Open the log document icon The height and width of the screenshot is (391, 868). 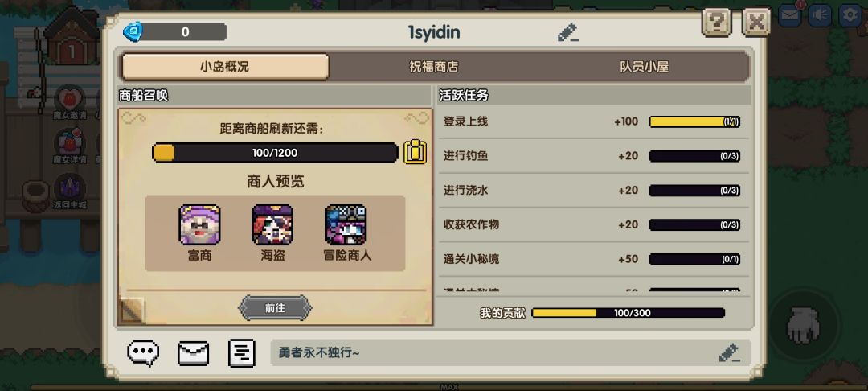(241, 353)
